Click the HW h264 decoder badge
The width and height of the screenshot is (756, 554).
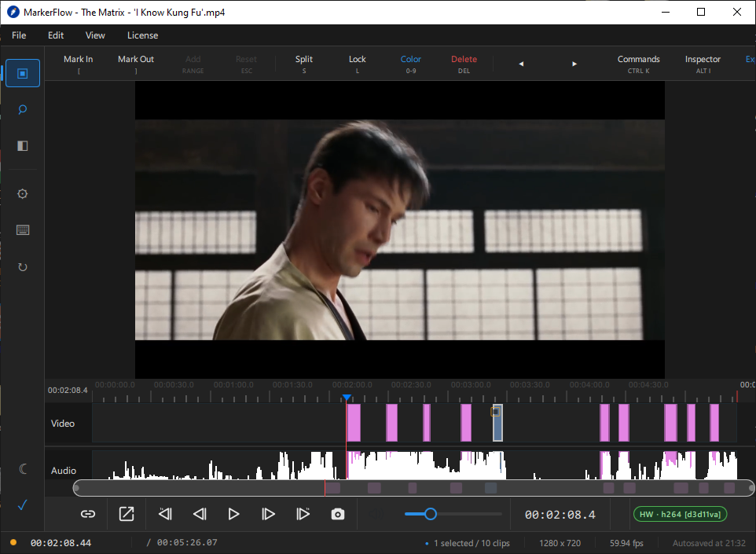pos(680,515)
